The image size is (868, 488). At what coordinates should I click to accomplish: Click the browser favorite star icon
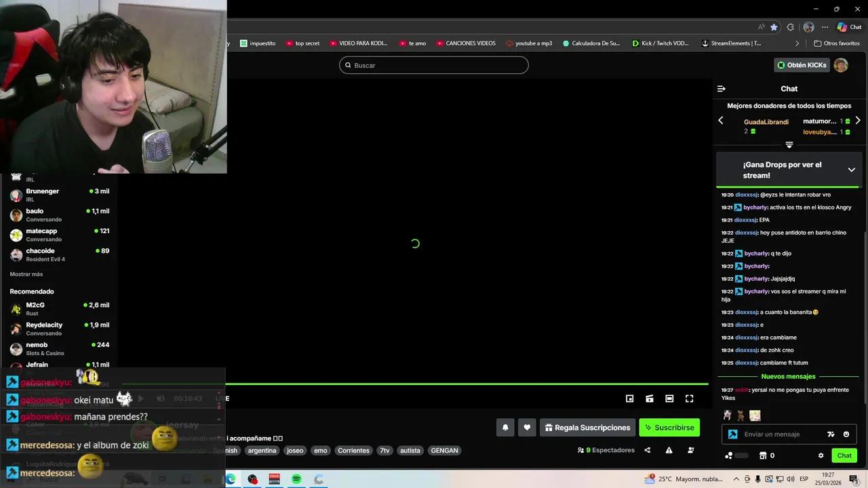[774, 27]
